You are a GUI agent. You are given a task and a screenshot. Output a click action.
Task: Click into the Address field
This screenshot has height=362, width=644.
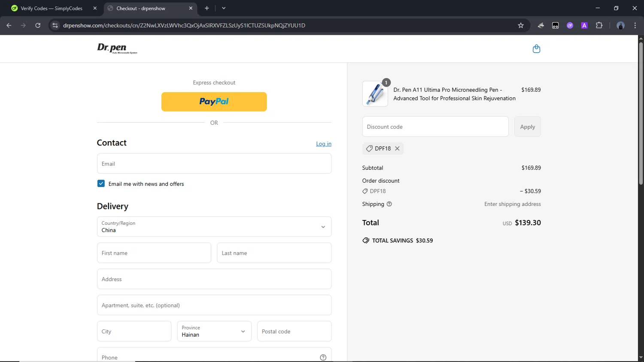coord(214,279)
